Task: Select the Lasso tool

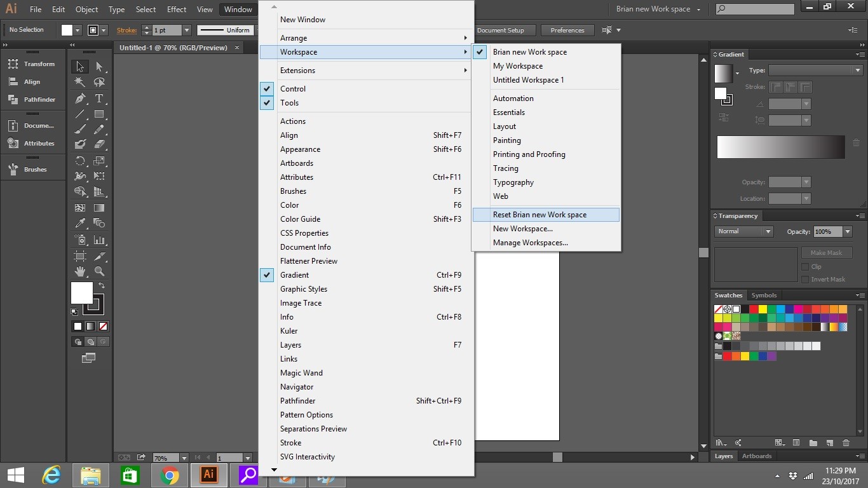Action: tap(99, 82)
